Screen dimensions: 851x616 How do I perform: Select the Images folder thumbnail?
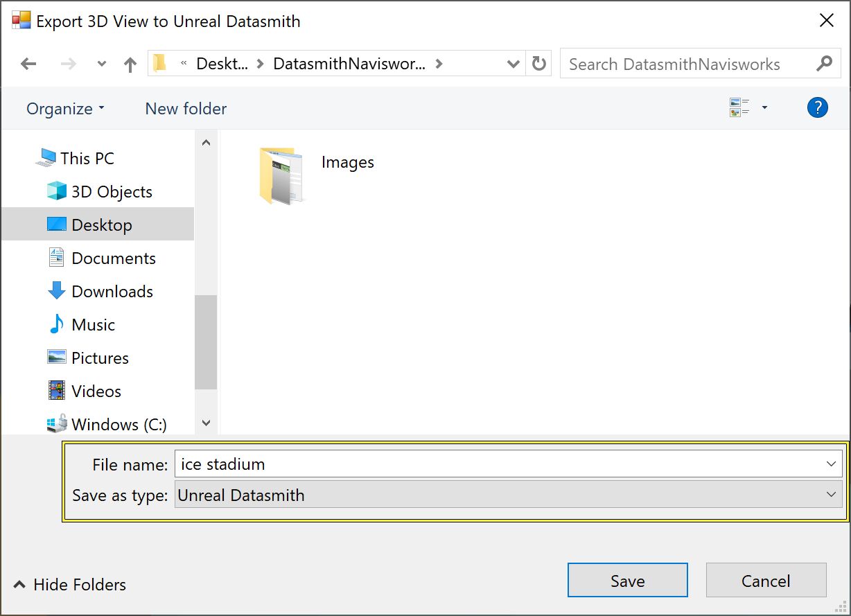coord(281,176)
